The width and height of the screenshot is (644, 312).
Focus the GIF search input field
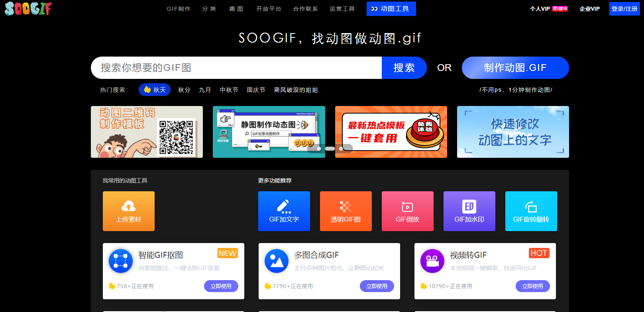[x=236, y=68]
